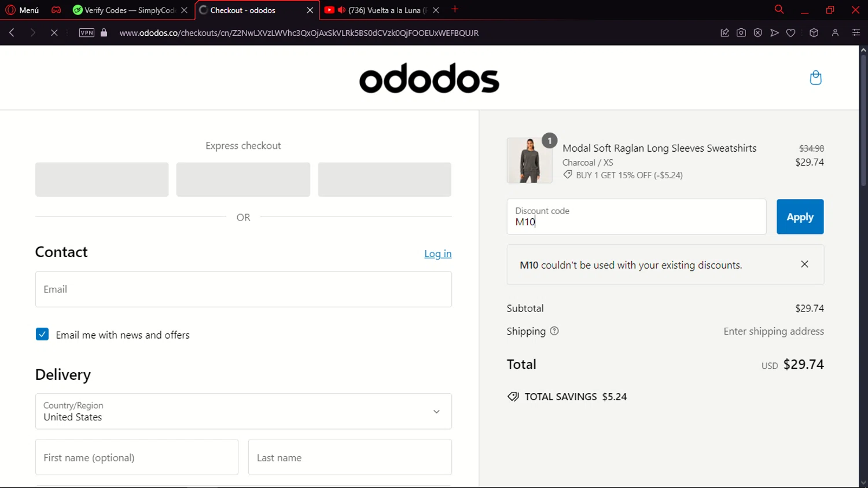Viewport: 868px width, 488px height.
Task: Click the red tab search magnifier icon
Action: pos(779,9)
